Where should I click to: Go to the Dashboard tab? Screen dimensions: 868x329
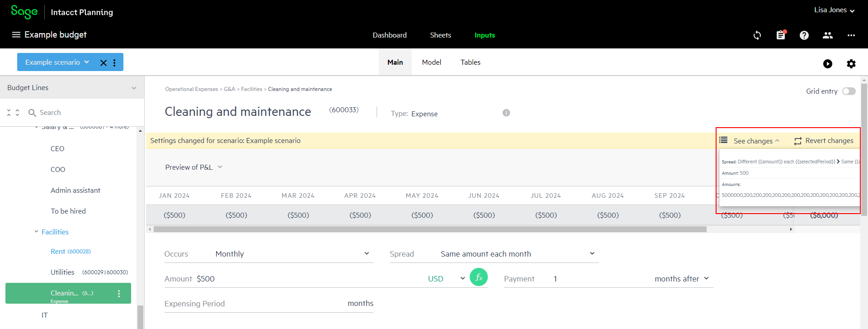coord(390,35)
